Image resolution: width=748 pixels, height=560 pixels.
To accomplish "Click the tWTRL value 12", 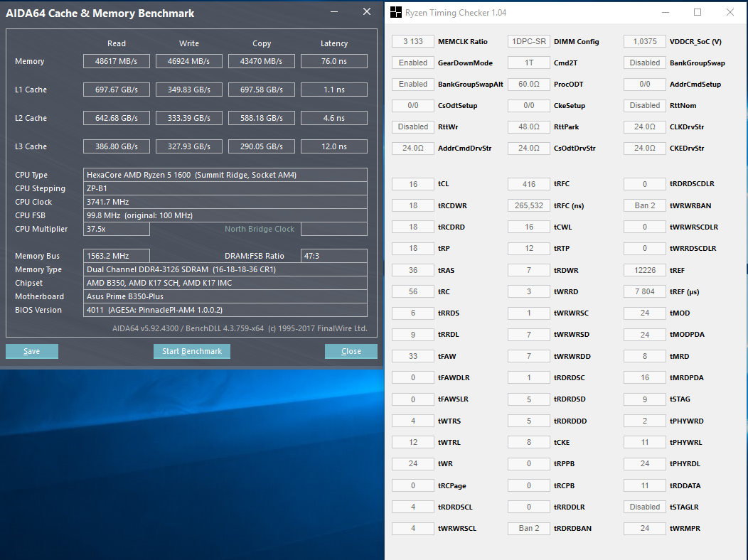I will [x=413, y=442].
